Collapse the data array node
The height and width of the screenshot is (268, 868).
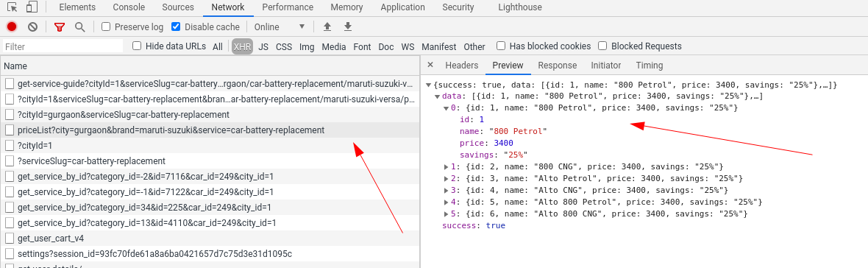point(438,96)
